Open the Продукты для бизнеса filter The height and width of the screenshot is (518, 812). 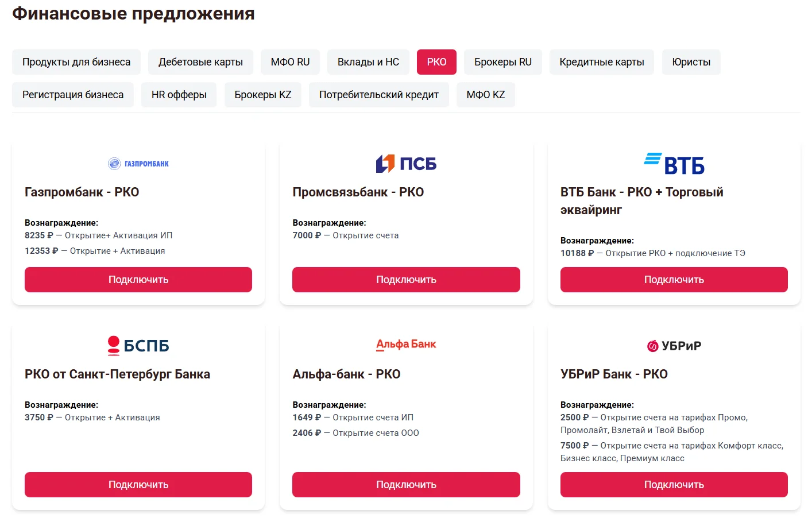click(76, 61)
